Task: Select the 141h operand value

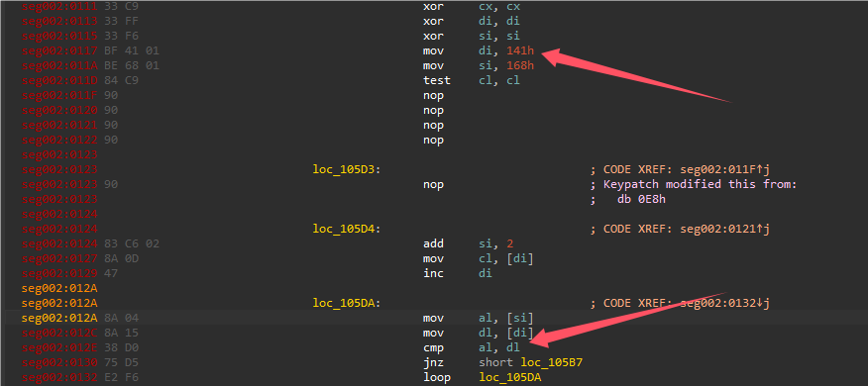Action: (x=520, y=50)
